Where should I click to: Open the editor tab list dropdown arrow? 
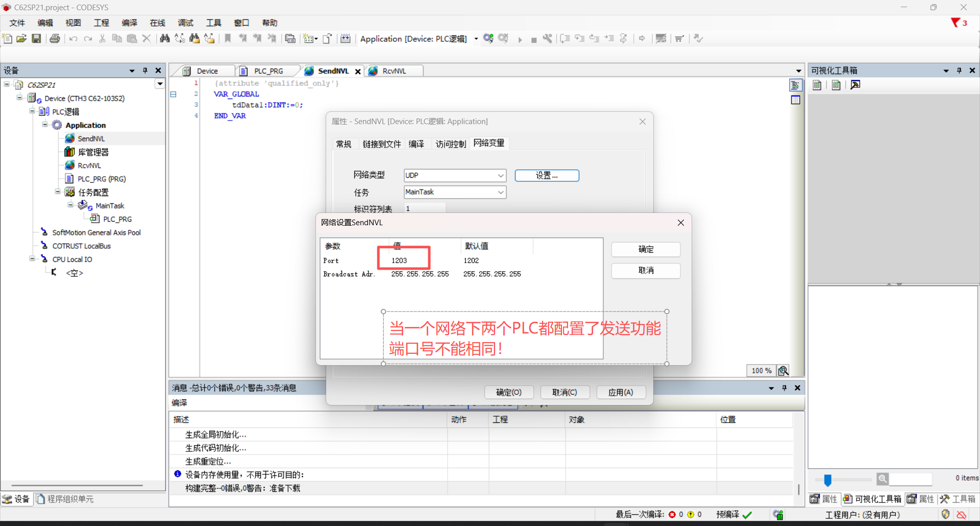click(799, 71)
